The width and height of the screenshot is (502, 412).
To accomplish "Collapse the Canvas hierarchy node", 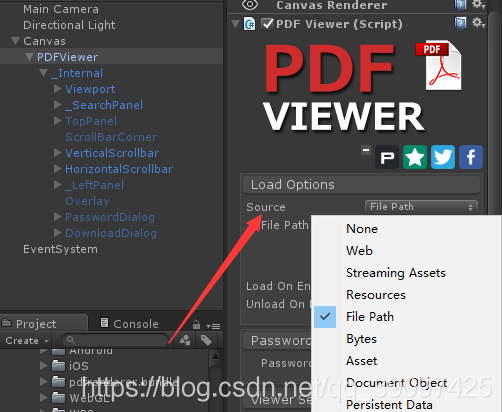I will point(15,41).
